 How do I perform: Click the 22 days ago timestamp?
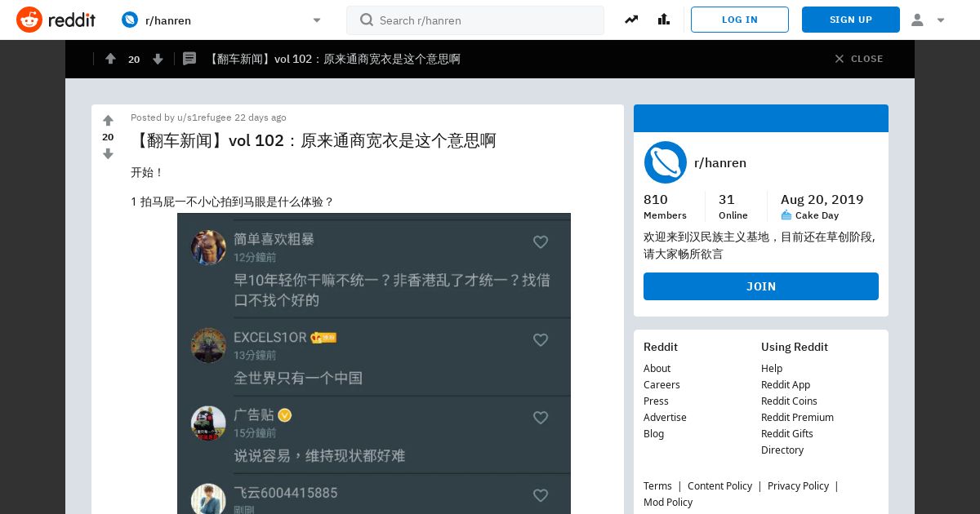tap(261, 117)
